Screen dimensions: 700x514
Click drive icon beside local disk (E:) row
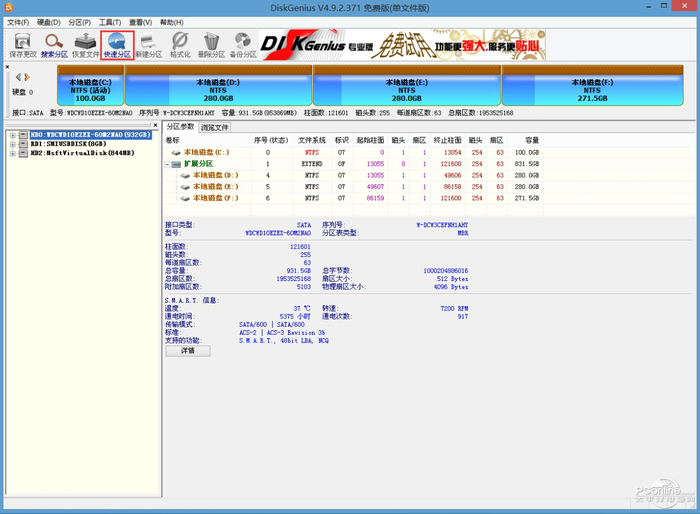point(185,187)
